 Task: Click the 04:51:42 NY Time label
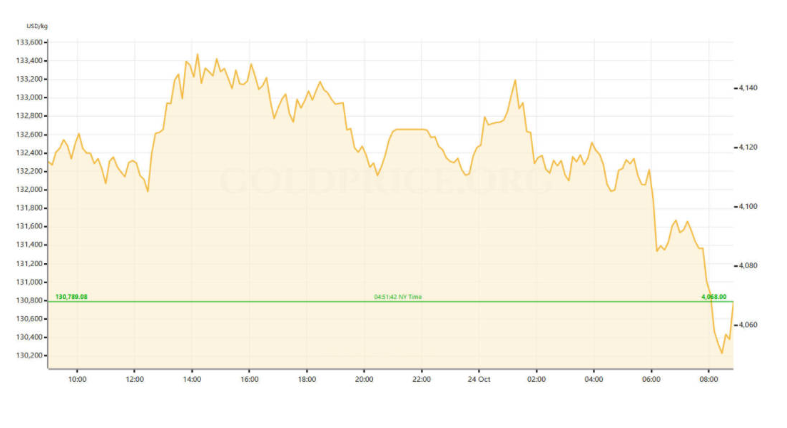[398, 297]
